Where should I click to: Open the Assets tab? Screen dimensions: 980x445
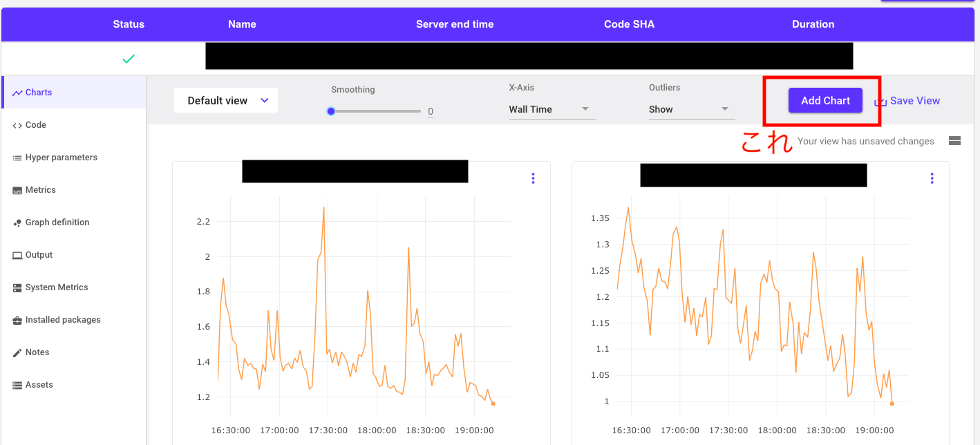coord(39,385)
